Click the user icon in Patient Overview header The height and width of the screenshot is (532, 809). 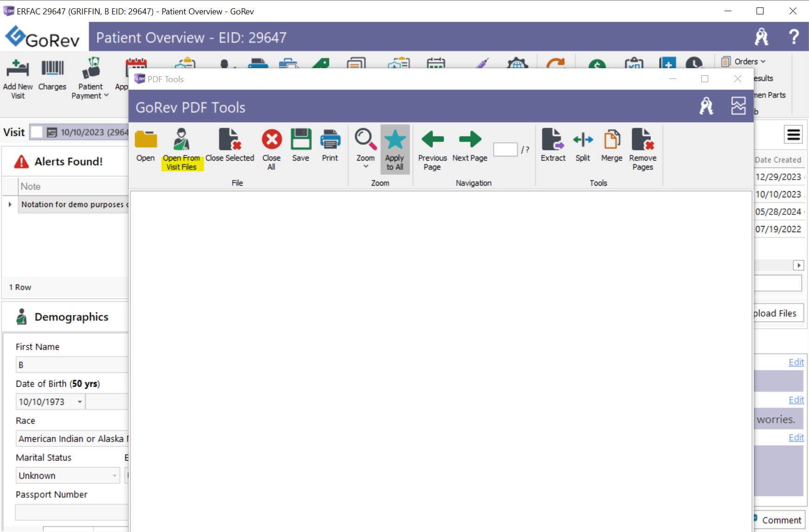click(x=762, y=37)
